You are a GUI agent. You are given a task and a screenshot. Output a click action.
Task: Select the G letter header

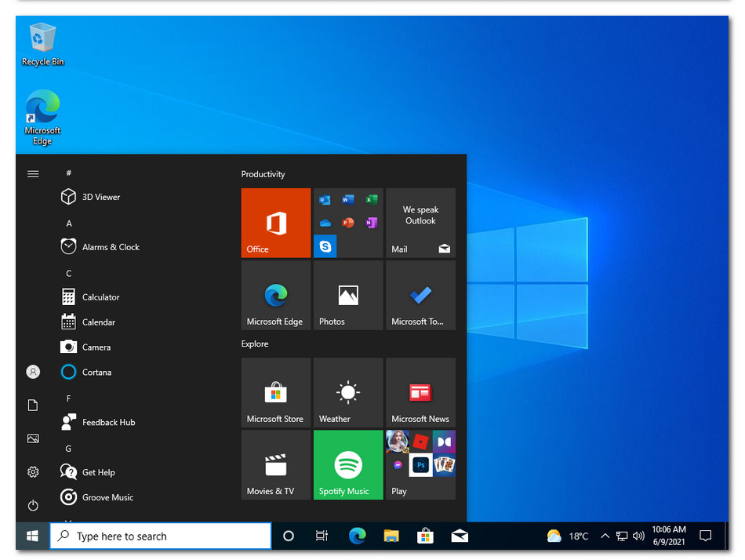[x=69, y=449]
